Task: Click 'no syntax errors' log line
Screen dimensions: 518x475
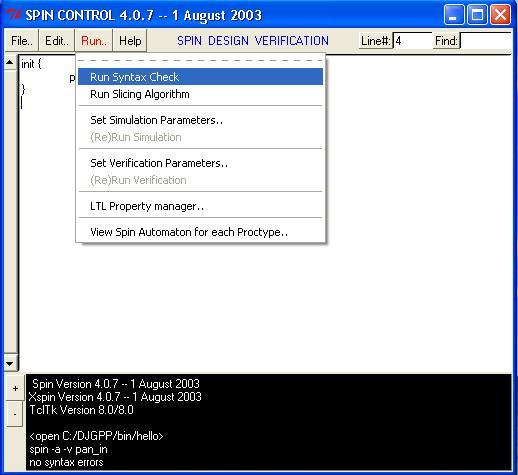Action: [66, 462]
